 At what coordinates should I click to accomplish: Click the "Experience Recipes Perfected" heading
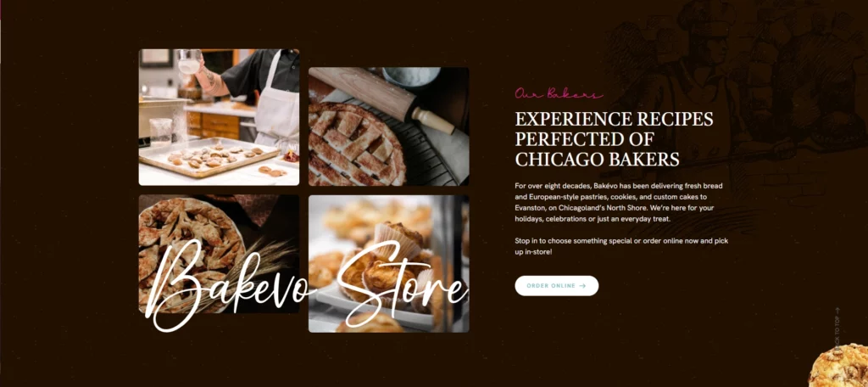pos(614,138)
